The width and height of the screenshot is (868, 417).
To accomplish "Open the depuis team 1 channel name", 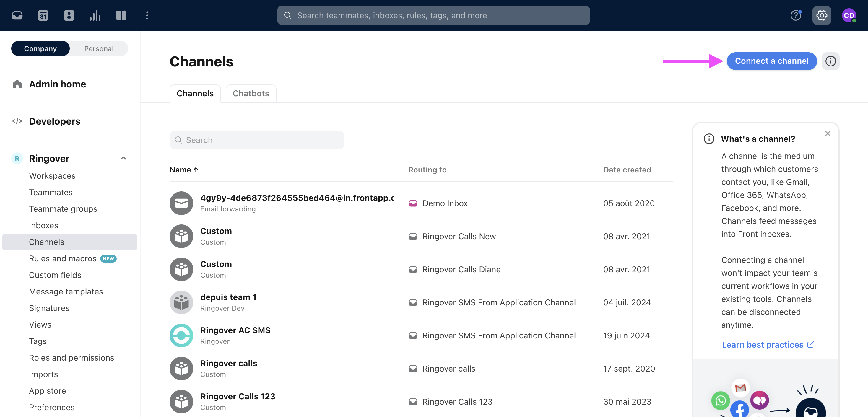I will 228,297.
